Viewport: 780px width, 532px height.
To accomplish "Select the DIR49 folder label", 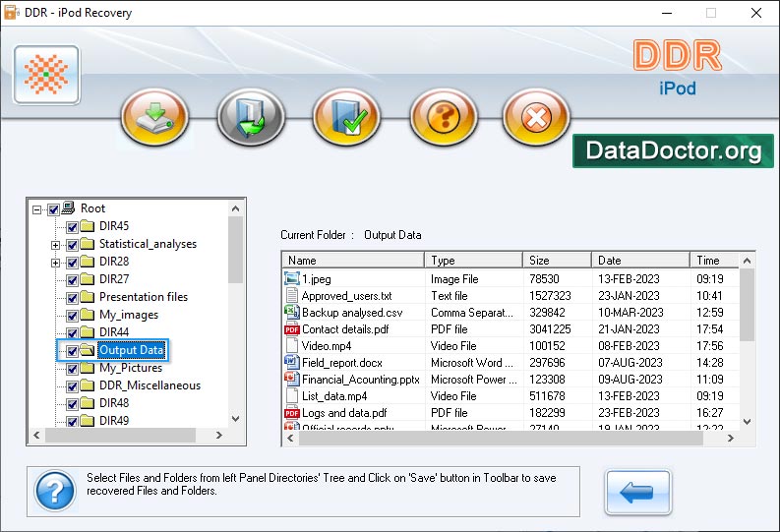I will (114, 421).
